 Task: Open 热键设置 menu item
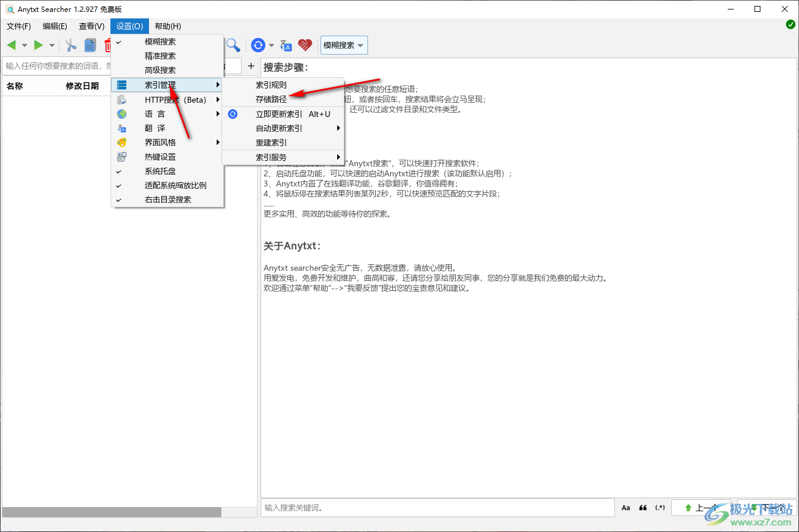[167, 157]
